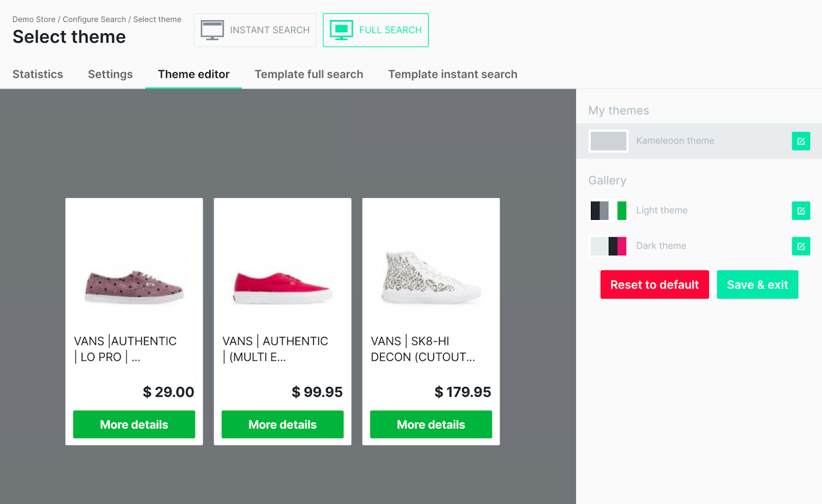The width and height of the screenshot is (822, 504).
Task: Choose the Light theme palette swatch
Action: [x=608, y=211]
